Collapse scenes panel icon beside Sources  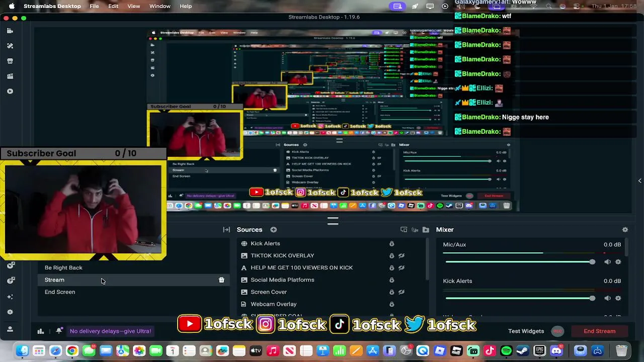click(x=226, y=230)
